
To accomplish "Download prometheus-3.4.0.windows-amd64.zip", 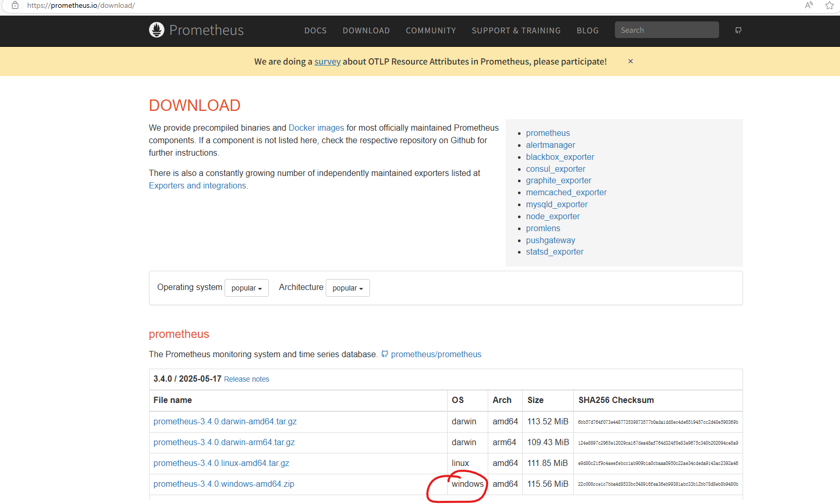I will [x=224, y=484].
